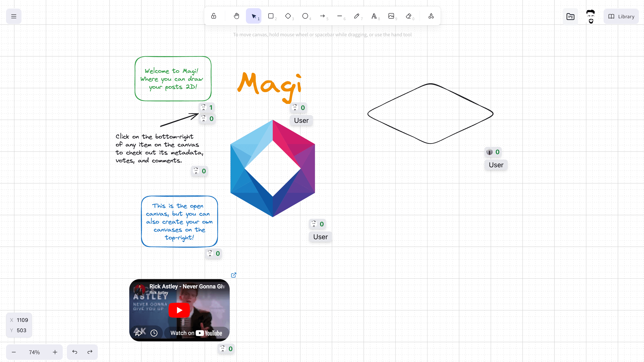The image size is (644, 362).
Task: Undo the last action
Action: tap(75, 352)
